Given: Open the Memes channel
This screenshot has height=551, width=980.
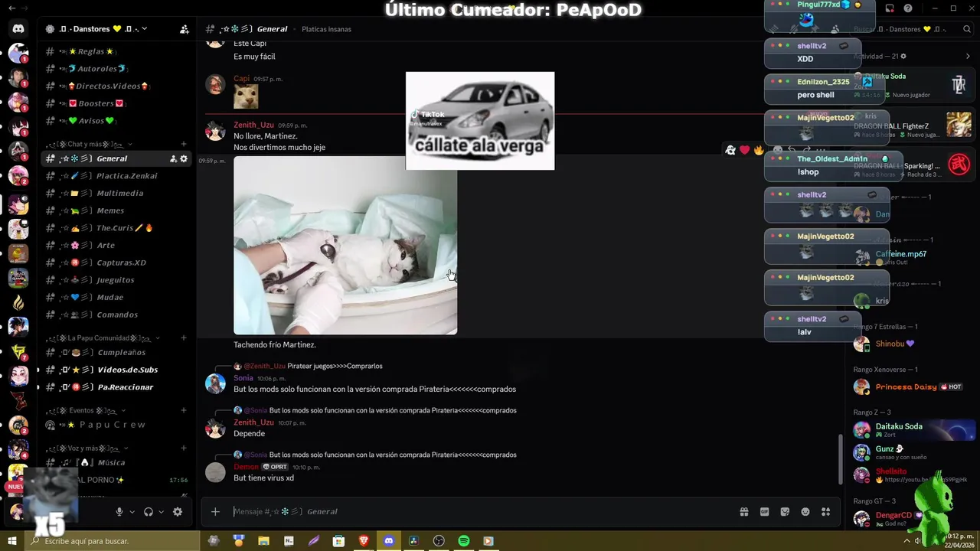Looking at the screenshot, I should coord(115,210).
